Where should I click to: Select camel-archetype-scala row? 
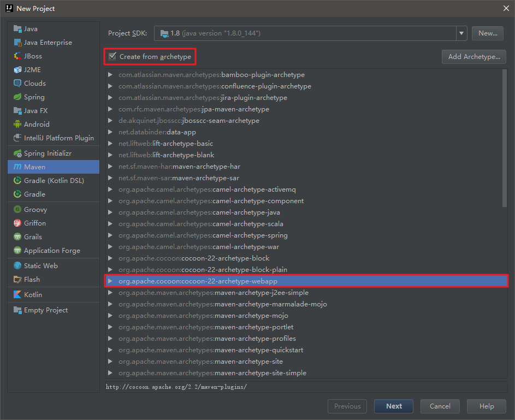[x=306, y=223]
